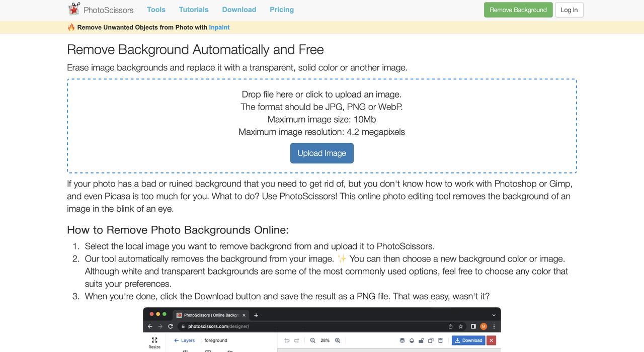Viewport: 644px width, 352px height.
Task: Click the 'format should be JPG, PNG or WebP' text
Action: (x=321, y=107)
